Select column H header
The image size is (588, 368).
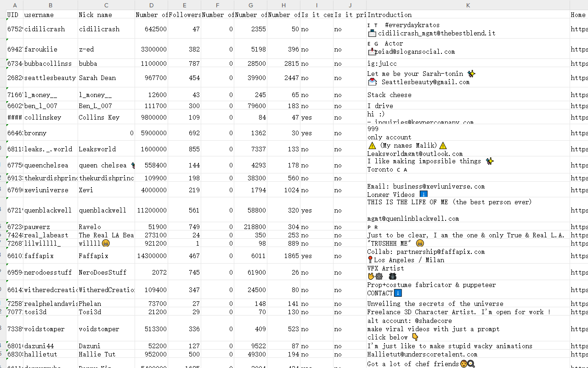point(283,5)
